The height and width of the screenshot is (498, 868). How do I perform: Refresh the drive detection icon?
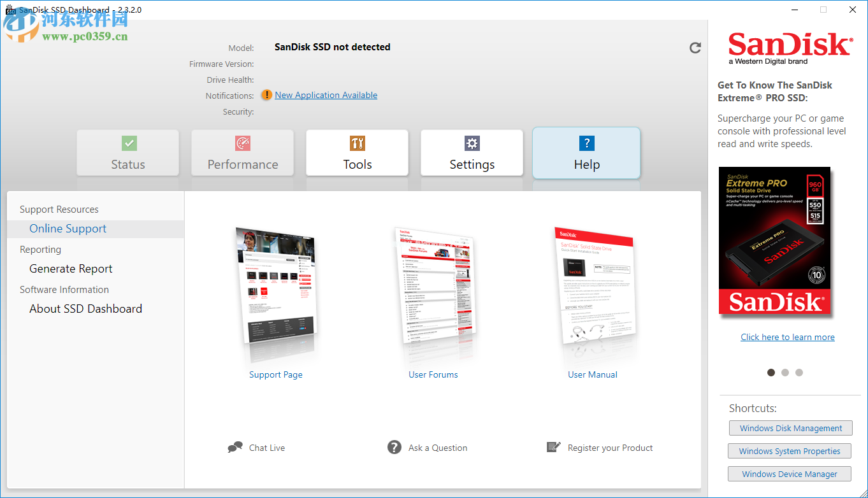(x=695, y=48)
